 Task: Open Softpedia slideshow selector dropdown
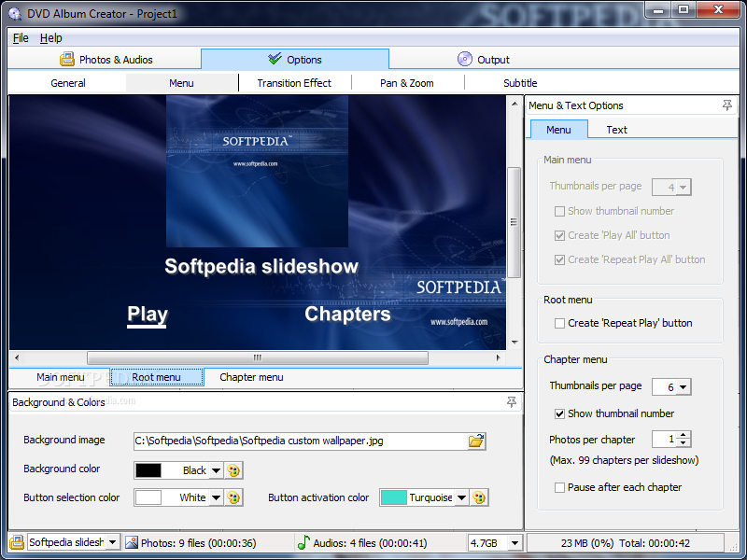(112, 542)
